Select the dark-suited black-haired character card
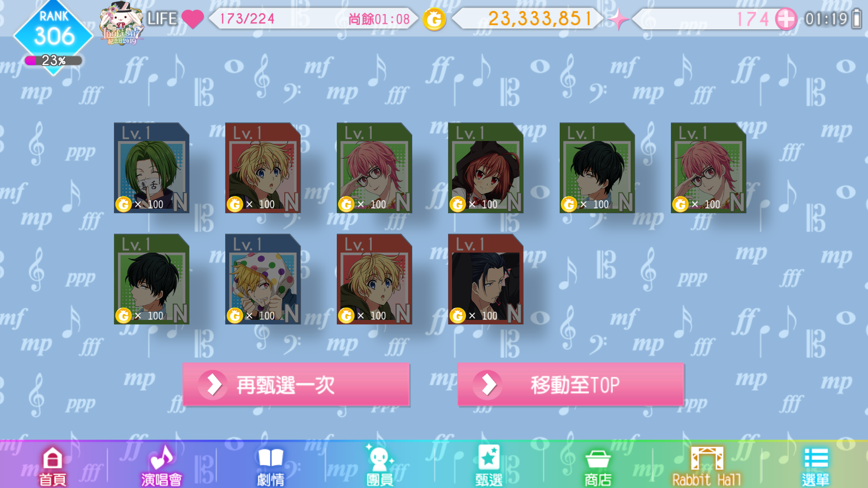The height and width of the screenshot is (488, 868). pyautogui.click(x=486, y=279)
